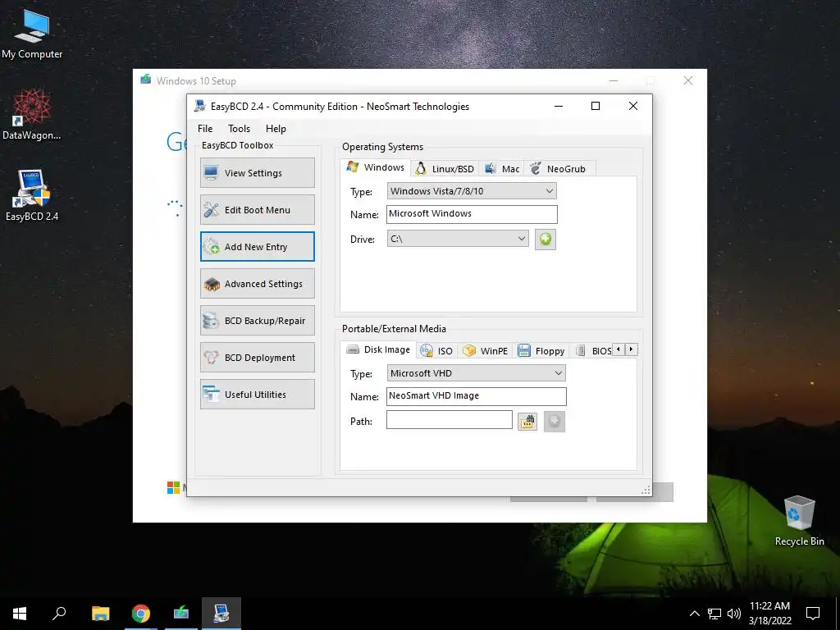840x630 pixels.
Task: Click the ISO disc icon on the tab
Action: [427, 350]
